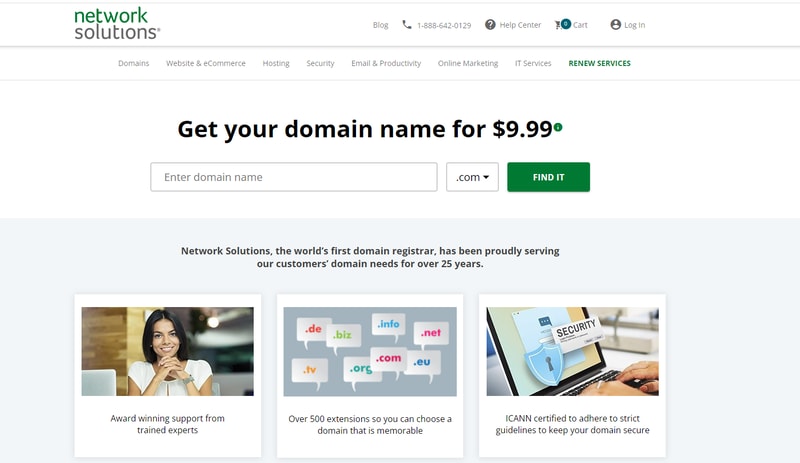
Task: Click the Log In user avatar icon
Action: 616,25
